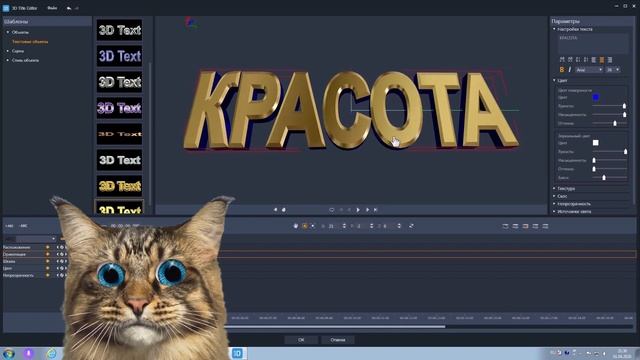Click the first stepper in the timeline toolbar
This screenshot has height=360, width=640.
tap(344, 226)
